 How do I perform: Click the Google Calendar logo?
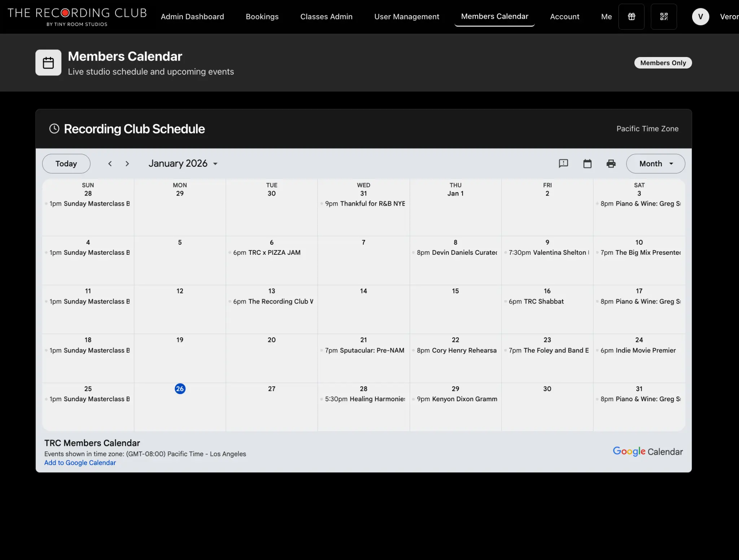[647, 451]
